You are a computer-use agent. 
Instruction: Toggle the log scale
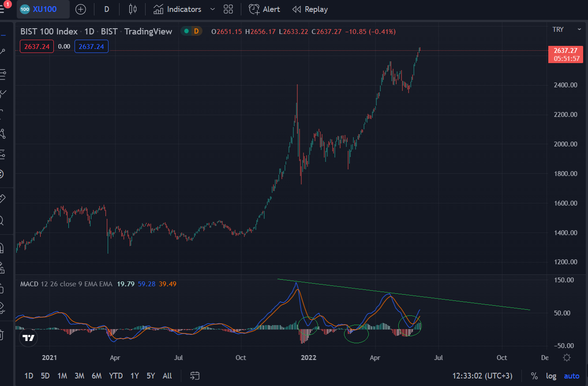(x=551, y=376)
